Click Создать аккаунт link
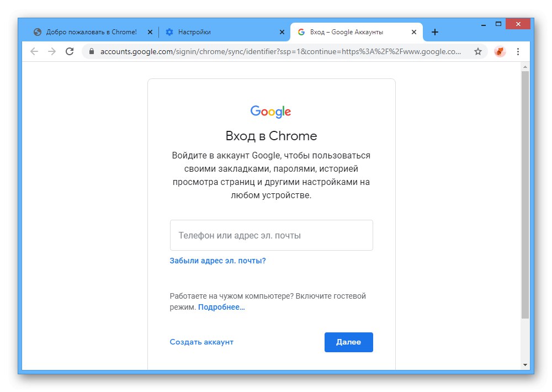Screen dimensions: 552x392 [201, 342]
